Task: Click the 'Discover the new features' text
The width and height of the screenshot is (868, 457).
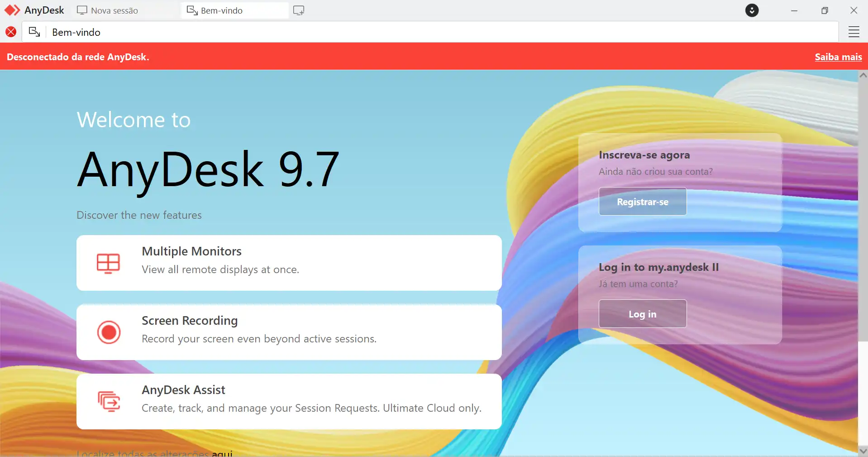Action: point(139,215)
